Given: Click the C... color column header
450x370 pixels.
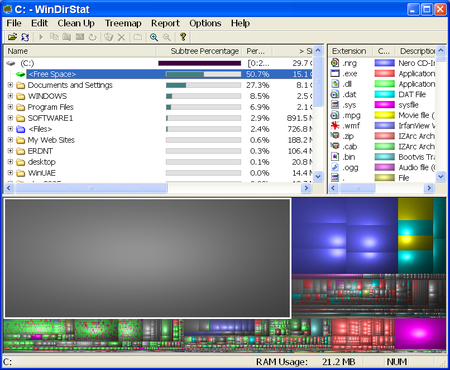Looking at the screenshot, I should pos(384,51).
